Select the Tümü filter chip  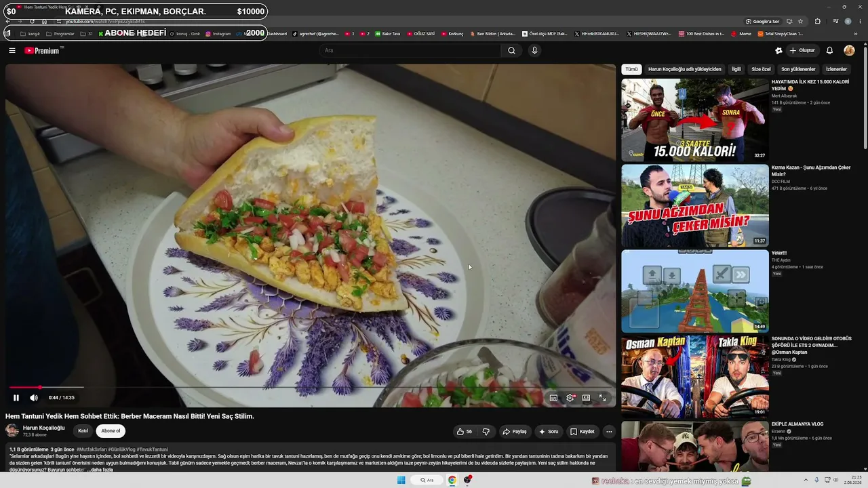click(x=631, y=69)
